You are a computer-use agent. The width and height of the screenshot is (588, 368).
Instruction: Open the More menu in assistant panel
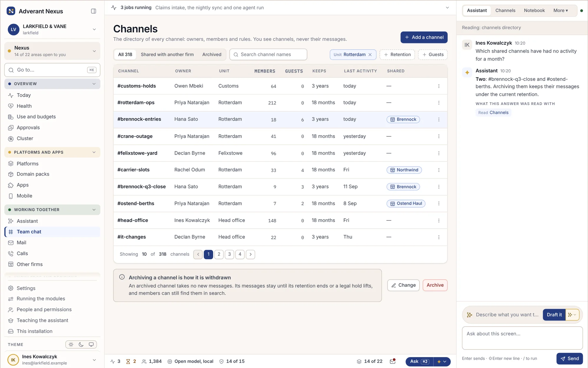[560, 11]
